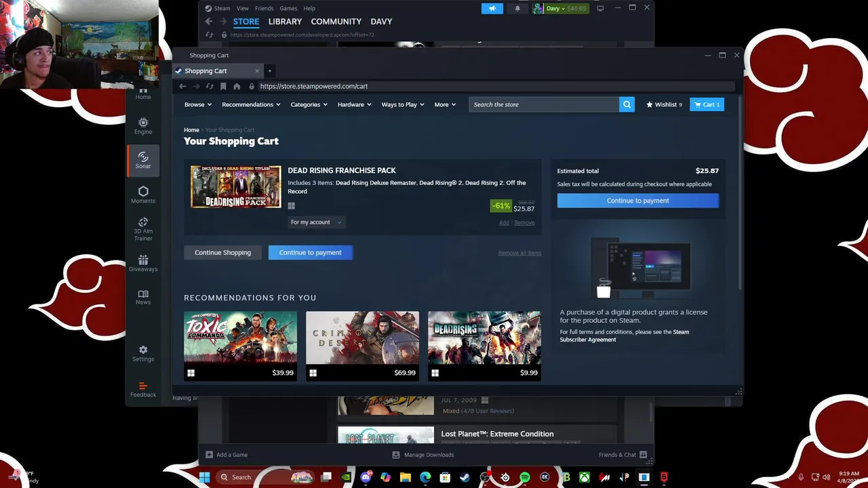Open Feedback in the SteelSeries sidebar
This screenshot has width=868, height=488.
143,389
